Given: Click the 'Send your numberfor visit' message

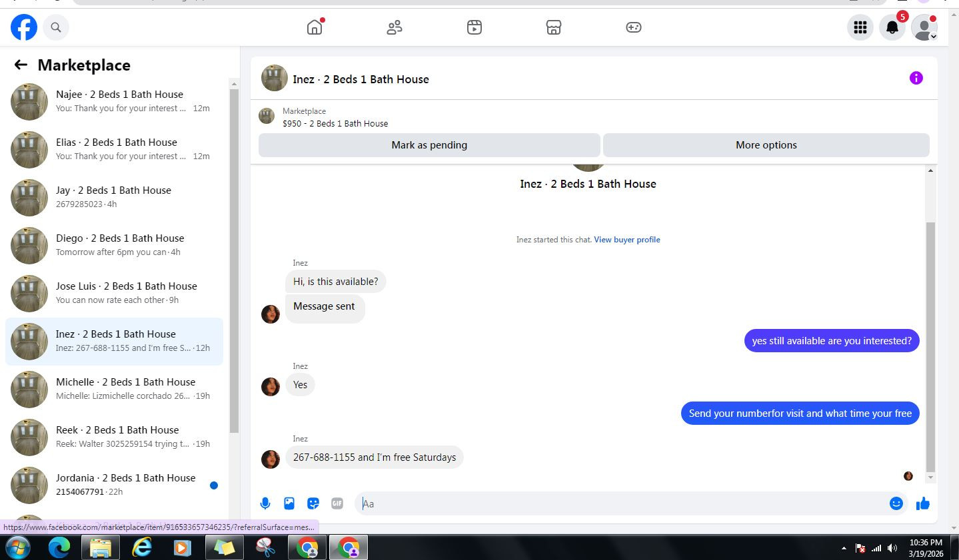Looking at the screenshot, I should click(800, 414).
